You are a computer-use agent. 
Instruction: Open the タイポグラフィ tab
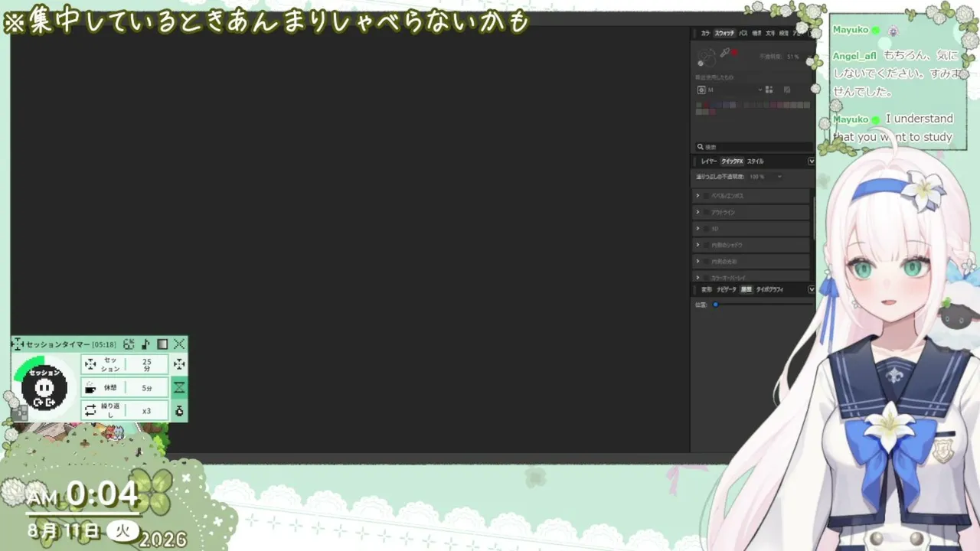[x=769, y=290]
